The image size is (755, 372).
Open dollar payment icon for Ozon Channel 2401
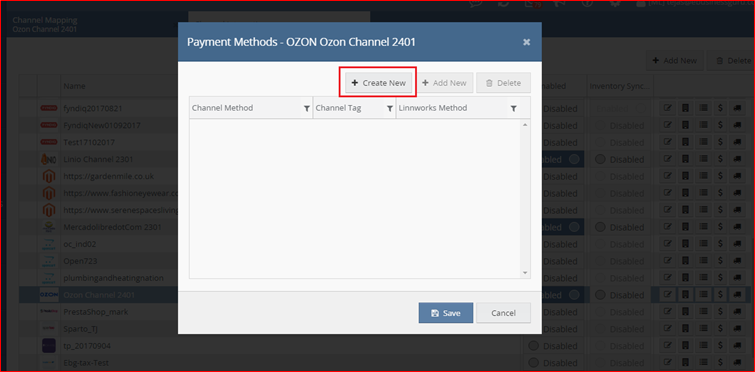(720, 295)
